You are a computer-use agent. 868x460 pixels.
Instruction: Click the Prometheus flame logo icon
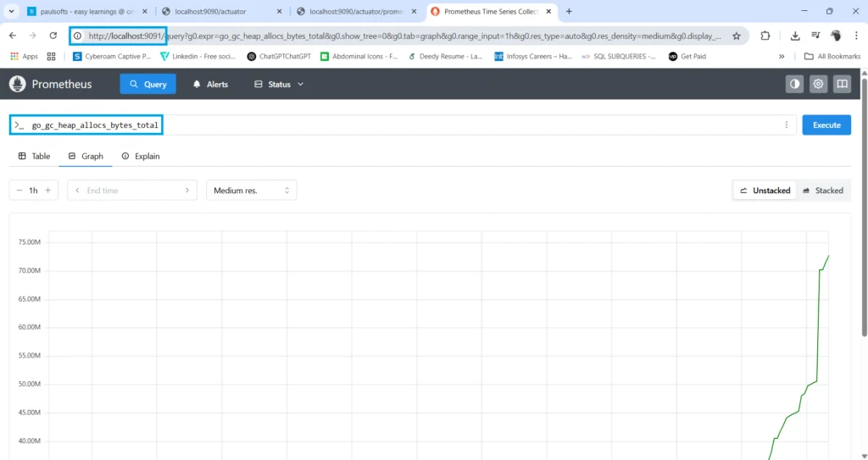pyautogui.click(x=18, y=84)
